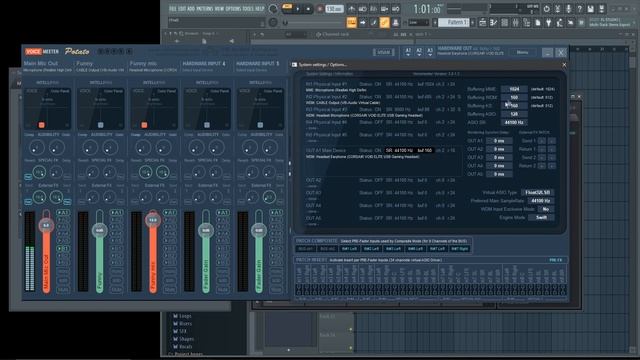This screenshot has height=360, width=640.
Task: Click the render/export icon in FL Studio
Action: click(602, 9)
